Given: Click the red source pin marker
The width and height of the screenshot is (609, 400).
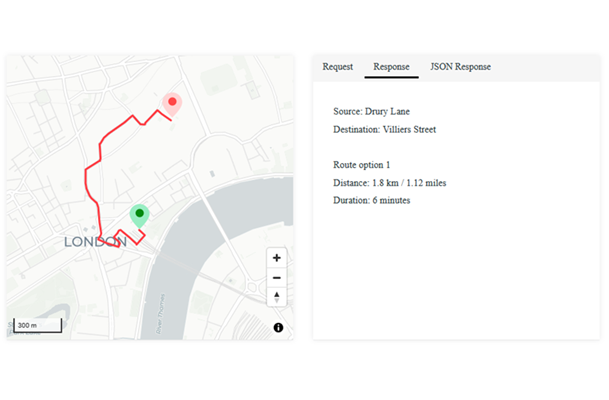Looking at the screenshot, I should pyautogui.click(x=172, y=103).
